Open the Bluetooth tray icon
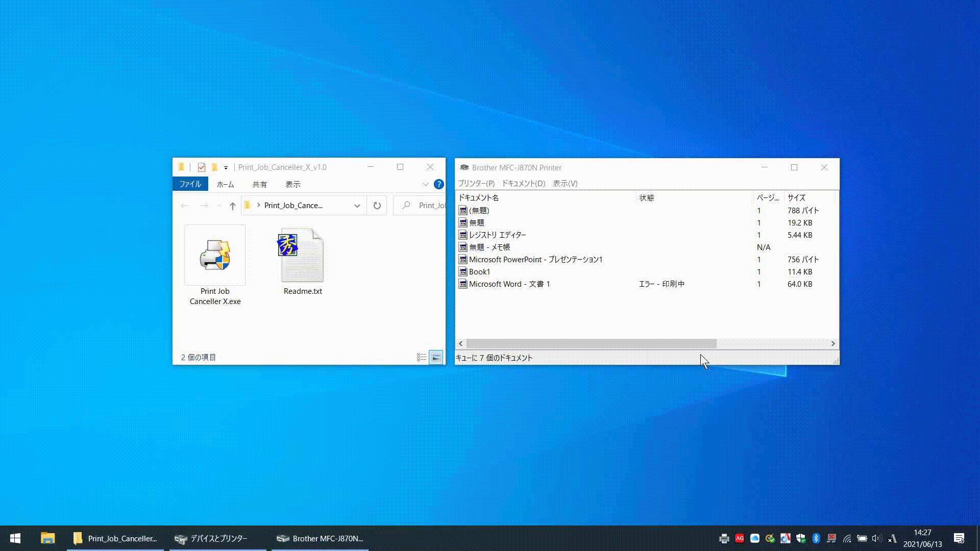 coord(816,538)
